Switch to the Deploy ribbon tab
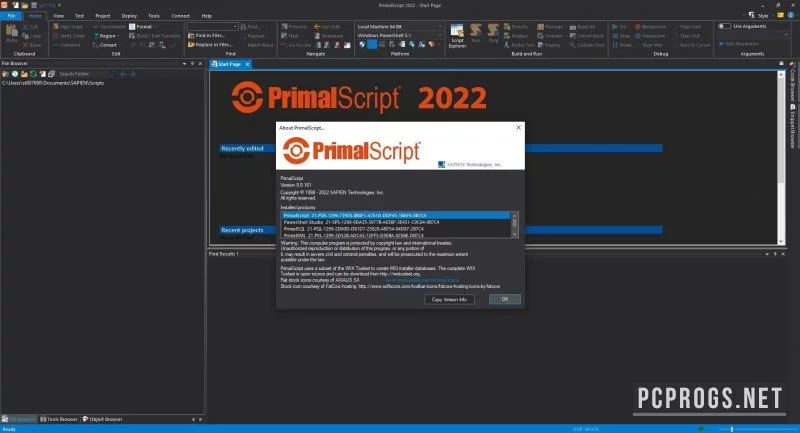 click(129, 16)
